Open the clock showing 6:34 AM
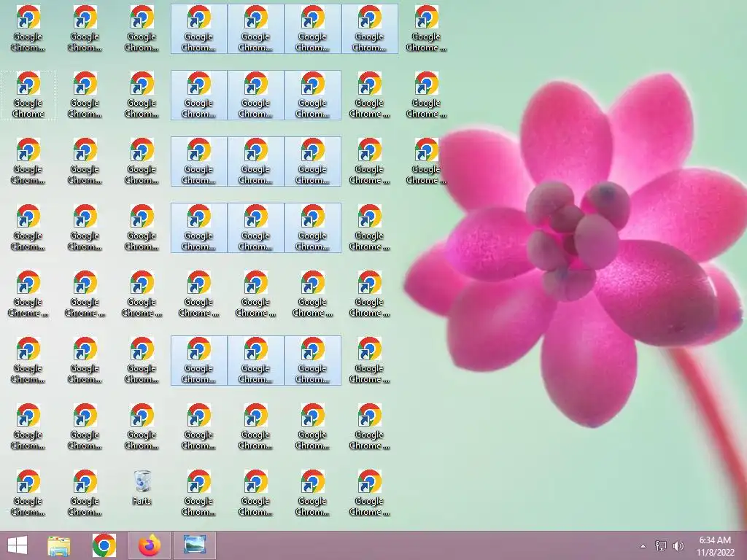The height and width of the screenshot is (560, 747). [715, 546]
